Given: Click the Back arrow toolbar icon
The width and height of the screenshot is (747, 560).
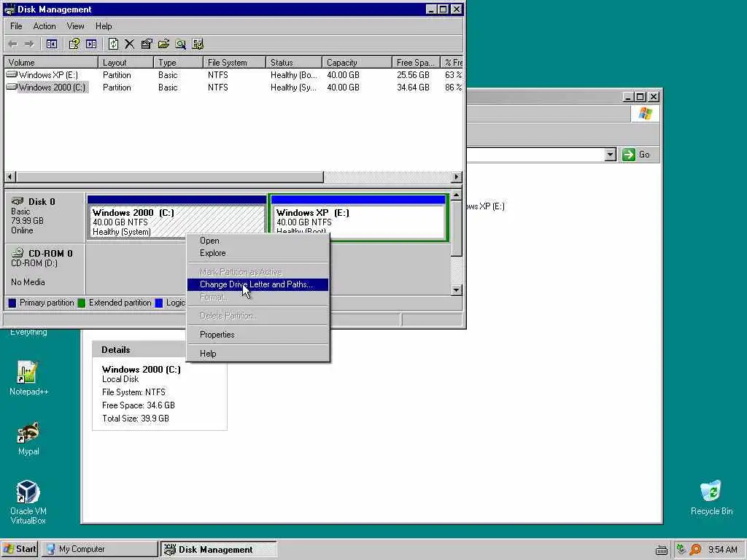Looking at the screenshot, I should pyautogui.click(x=13, y=44).
